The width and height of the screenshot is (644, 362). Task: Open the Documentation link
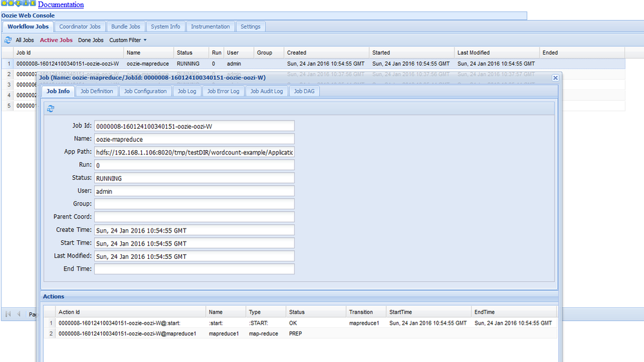61,5
